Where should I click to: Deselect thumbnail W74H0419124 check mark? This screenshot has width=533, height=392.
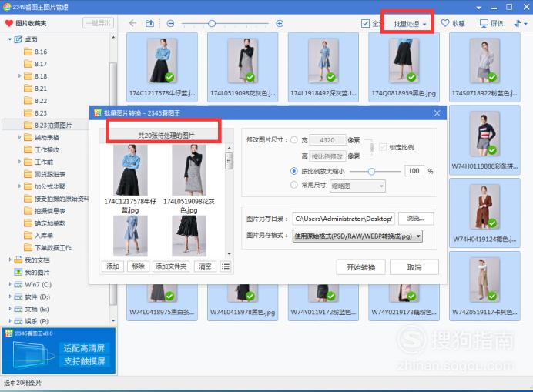click(x=492, y=223)
